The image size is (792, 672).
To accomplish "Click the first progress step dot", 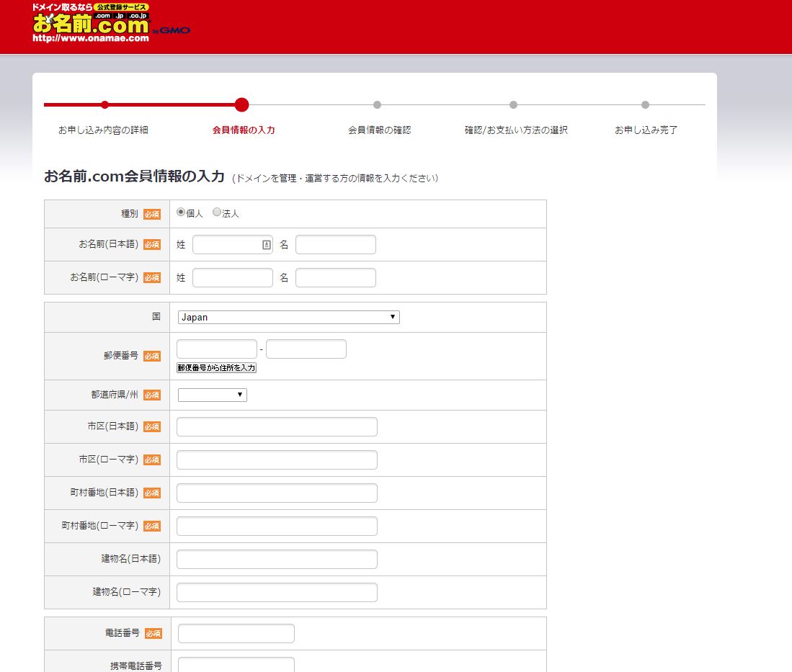I will point(104,105).
